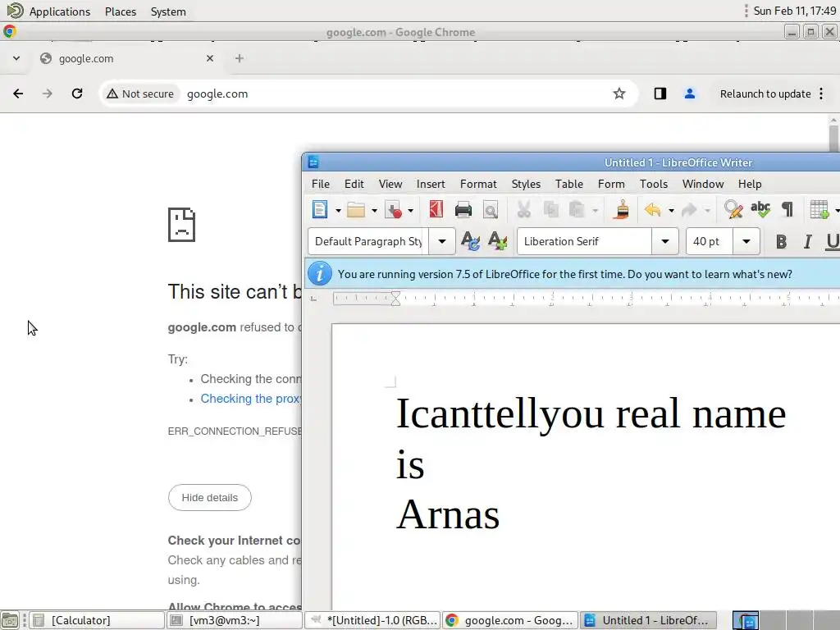This screenshot has height=630, width=840.
Task: Open Writer's Tools menu
Action: [x=654, y=184]
